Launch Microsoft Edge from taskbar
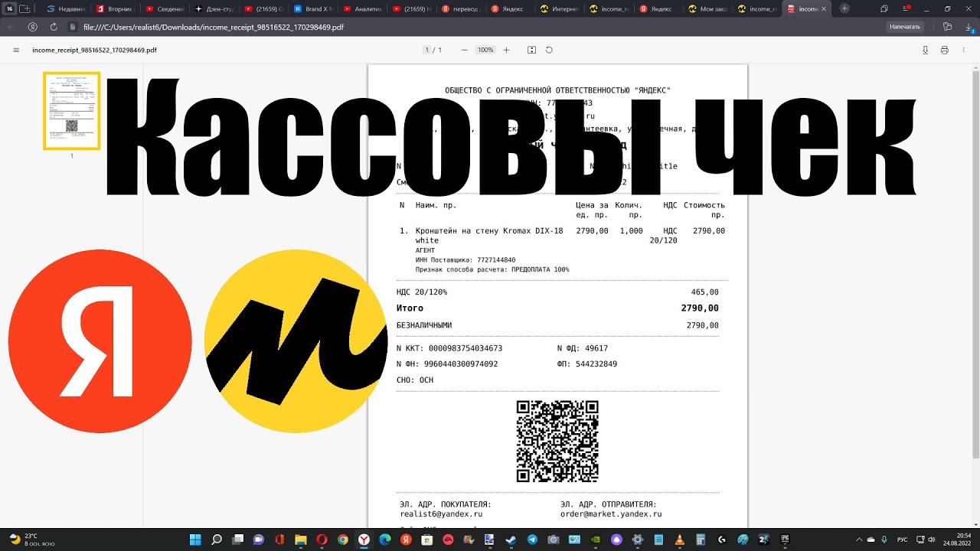 click(x=385, y=540)
